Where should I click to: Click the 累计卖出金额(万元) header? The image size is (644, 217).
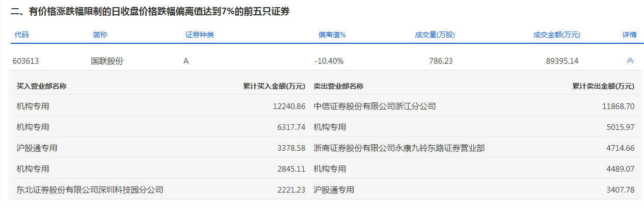603,86
